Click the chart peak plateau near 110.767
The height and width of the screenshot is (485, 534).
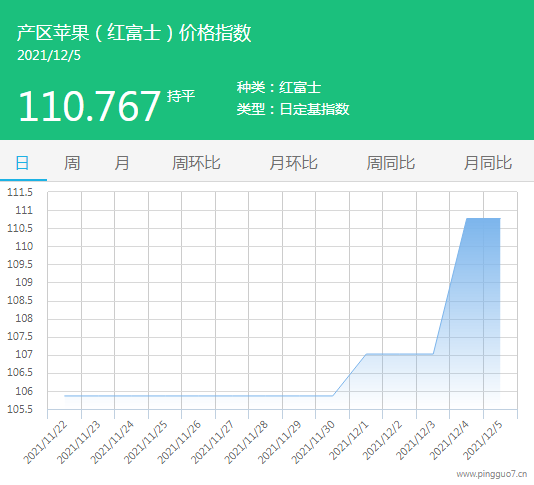[x=483, y=219]
